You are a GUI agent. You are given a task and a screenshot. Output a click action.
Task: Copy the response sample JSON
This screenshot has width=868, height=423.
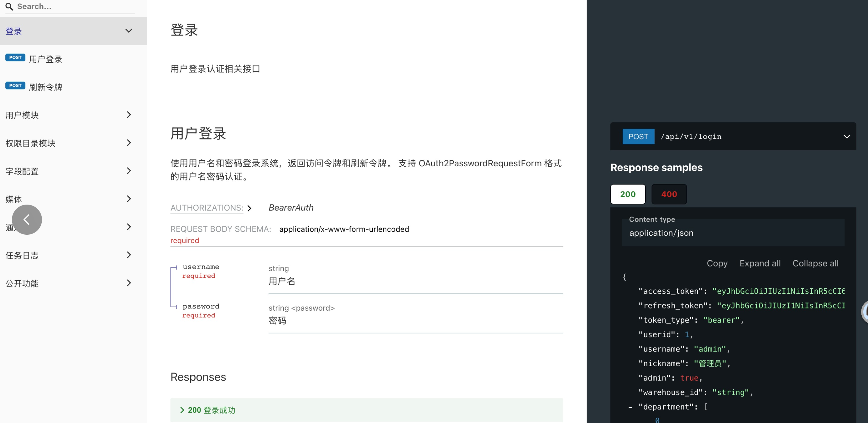tap(717, 263)
